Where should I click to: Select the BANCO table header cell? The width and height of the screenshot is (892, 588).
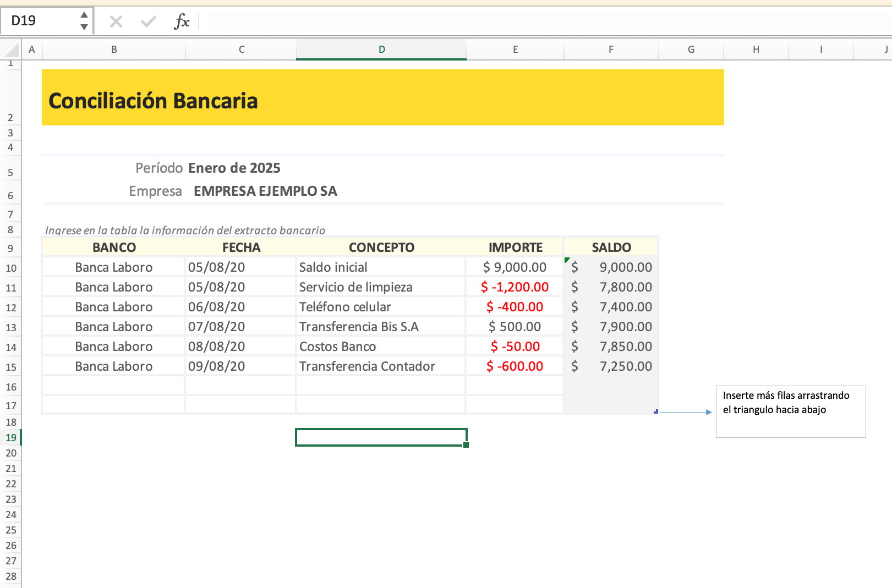[114, 248]
